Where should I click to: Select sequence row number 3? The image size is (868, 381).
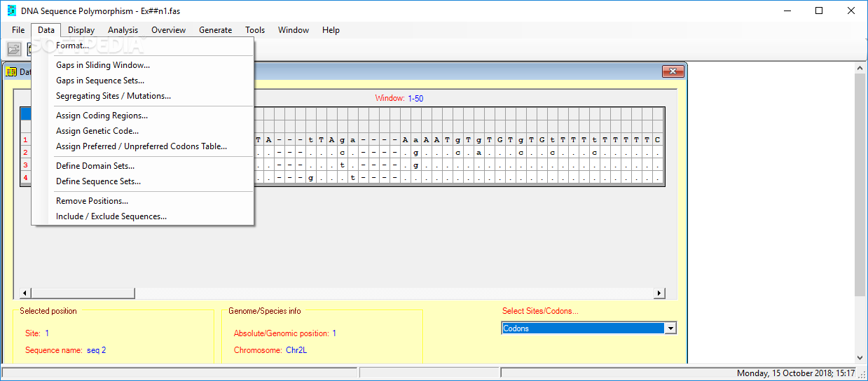click(25, 165)
